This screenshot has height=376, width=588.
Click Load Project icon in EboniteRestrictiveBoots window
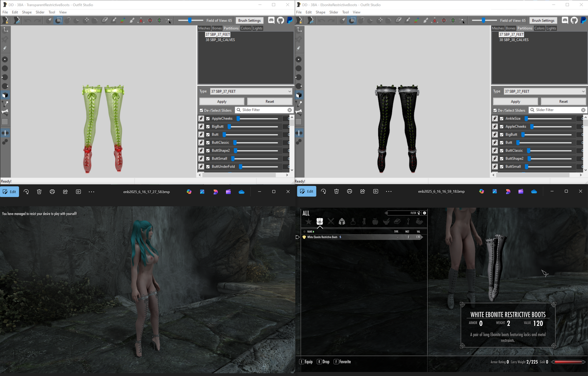pyautogui.click(x=310, y=20)
